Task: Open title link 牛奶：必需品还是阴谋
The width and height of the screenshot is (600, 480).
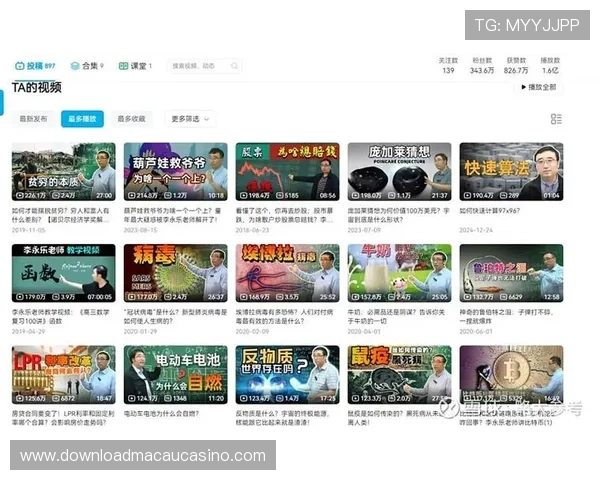Action: click(x=396, y=317)
